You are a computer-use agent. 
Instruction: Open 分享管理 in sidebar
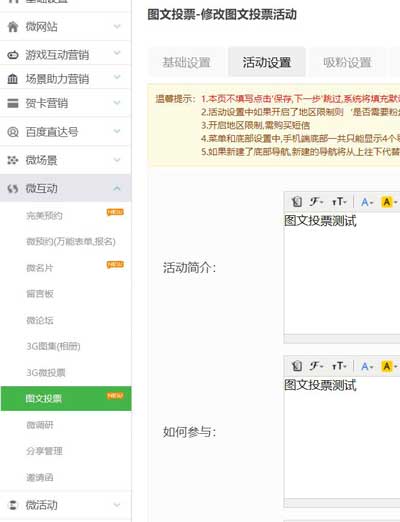(44, 451)
